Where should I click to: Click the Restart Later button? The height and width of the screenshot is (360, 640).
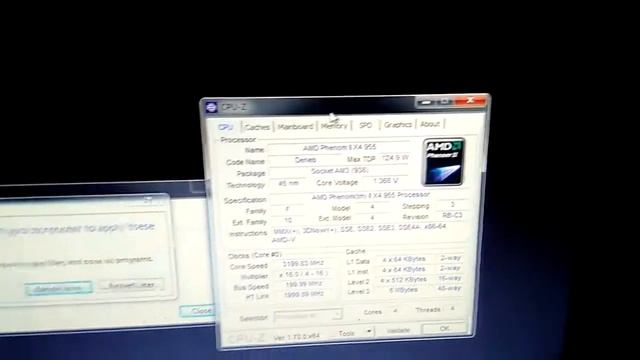tap(131, 285)
